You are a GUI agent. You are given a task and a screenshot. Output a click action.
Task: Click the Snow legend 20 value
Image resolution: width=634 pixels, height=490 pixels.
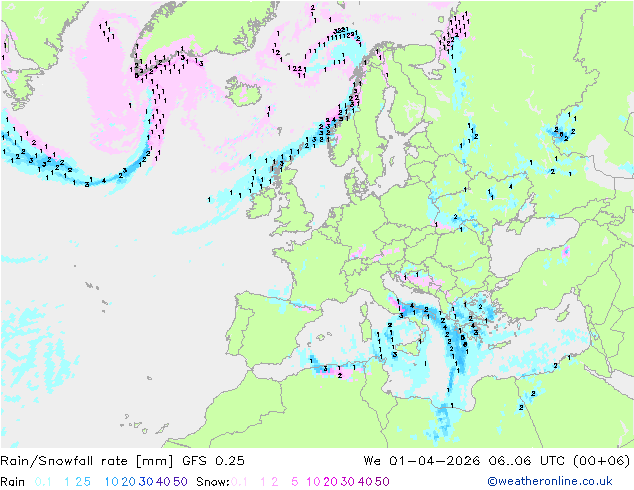pyautogui.click(x=330, y=482)
